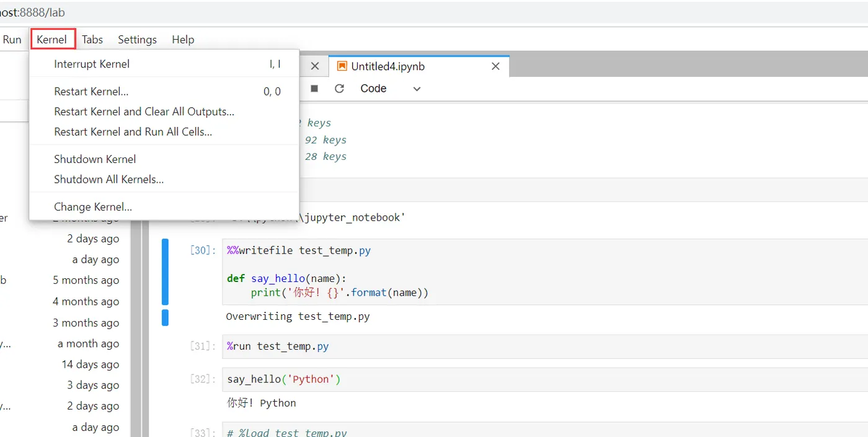Image resolution: width=868 pixels, height=437 pixels.
Task: Open the Run menu
Action: (12, 40)
